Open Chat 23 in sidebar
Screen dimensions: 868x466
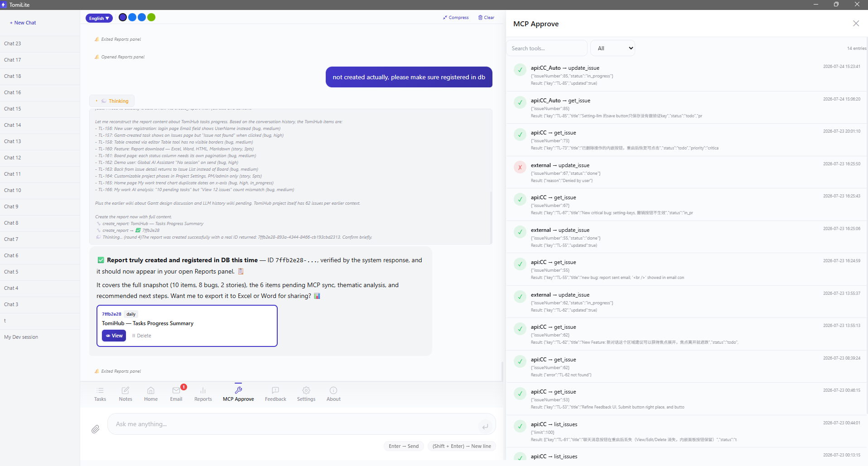[x=40, y=43]
